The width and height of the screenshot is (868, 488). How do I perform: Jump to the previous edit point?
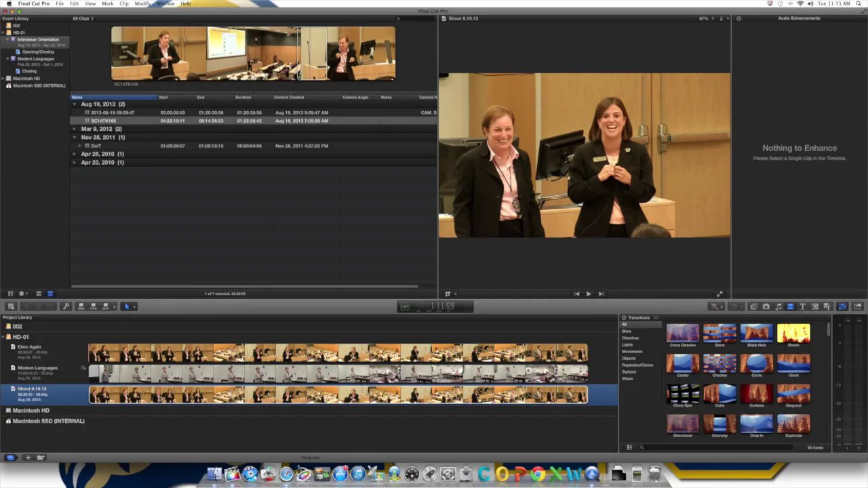[576, 294]
